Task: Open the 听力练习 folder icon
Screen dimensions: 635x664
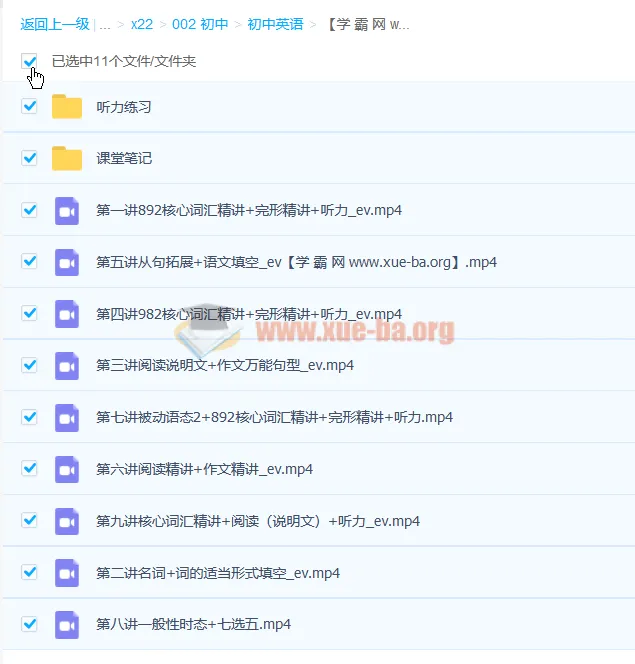Action: coord(67,107)
